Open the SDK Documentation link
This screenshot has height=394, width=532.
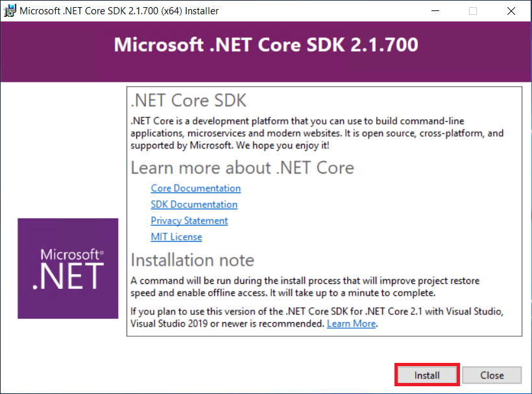point(194,205)
